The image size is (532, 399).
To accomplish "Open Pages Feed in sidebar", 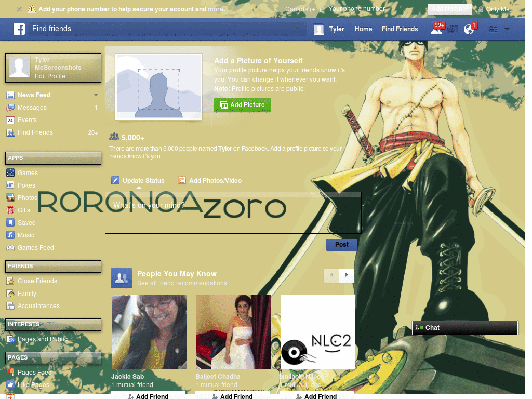I will [34, 373].
